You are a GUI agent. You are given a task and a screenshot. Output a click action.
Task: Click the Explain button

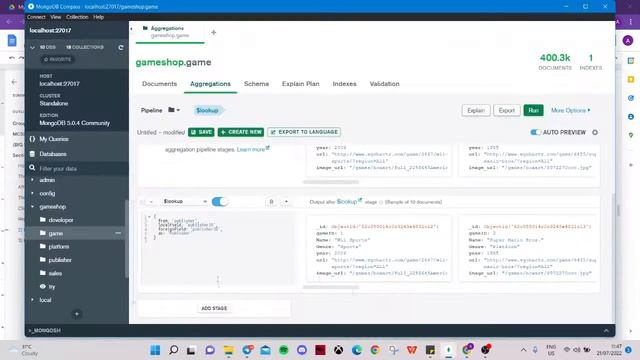coord(476,110)
